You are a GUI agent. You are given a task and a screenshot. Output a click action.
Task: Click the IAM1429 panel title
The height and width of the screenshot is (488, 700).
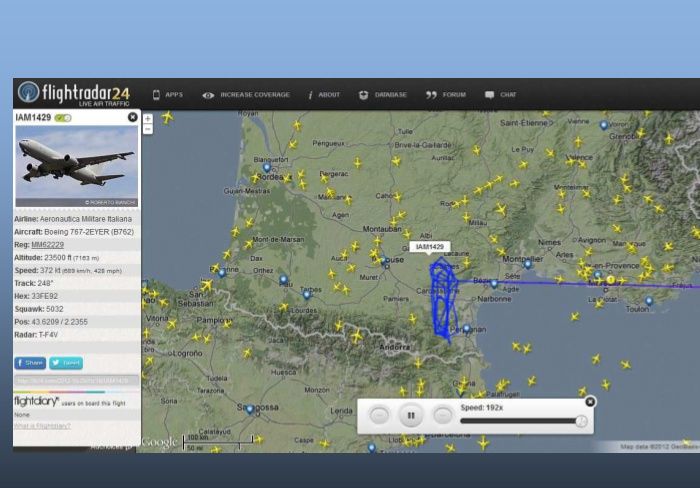[x=33, y=117]
